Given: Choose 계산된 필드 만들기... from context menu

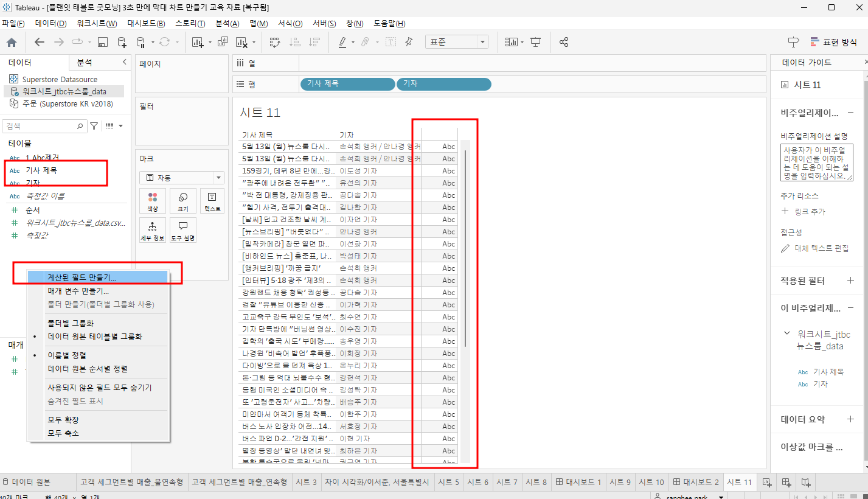Looking at the screenshot, I should [98, 277].
